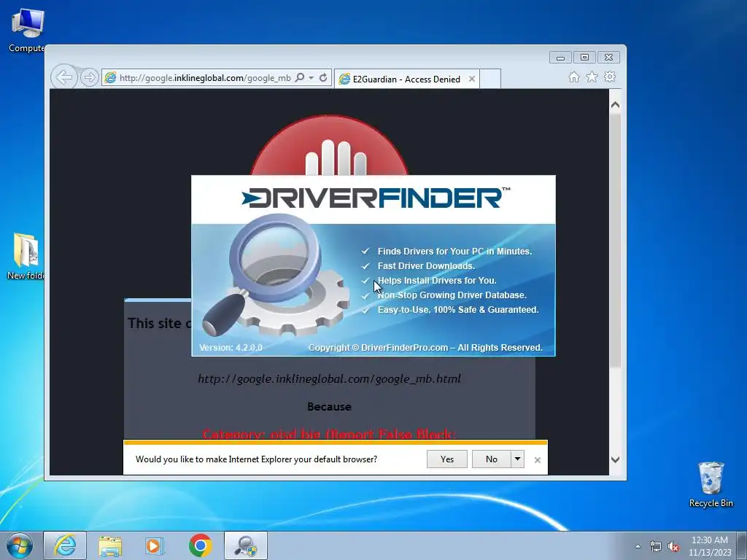
Task: Click 'Version: 4.2.0.0' text
Action: pyautogui.click(x=231, y=348)
